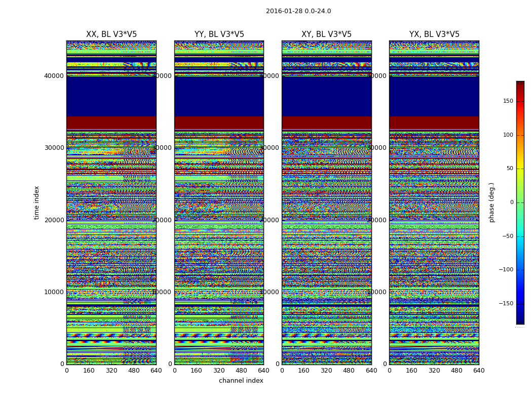Click the colorbar tick label '150'
532x405 pixels.
[x=508, y=101]
